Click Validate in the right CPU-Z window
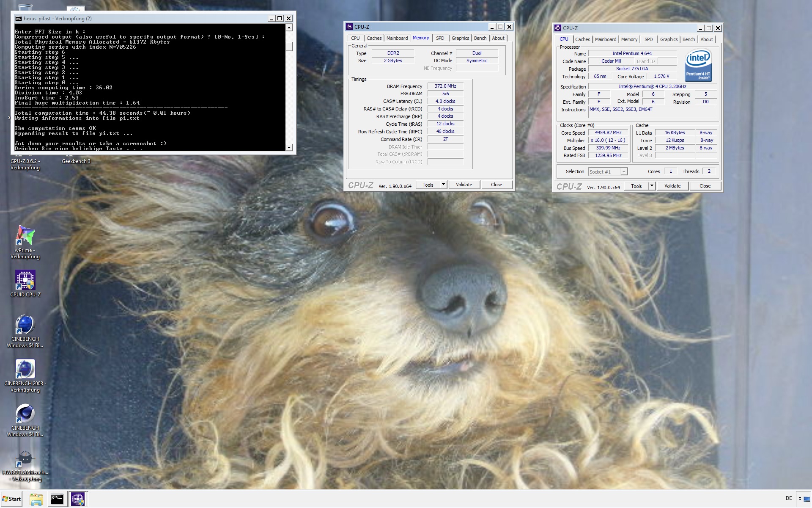The height and width of the screenshot is (508, 812). click(x=672, y=186)
